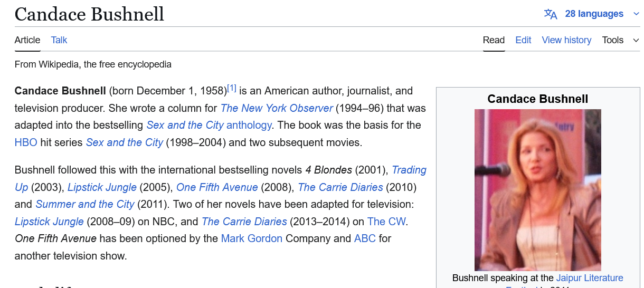This screenshot has width=644, height=288.
Task: Click 'From Wikipedia, the free encyclopedia' text
Action: pyautogui.click(x=93, y=64)
